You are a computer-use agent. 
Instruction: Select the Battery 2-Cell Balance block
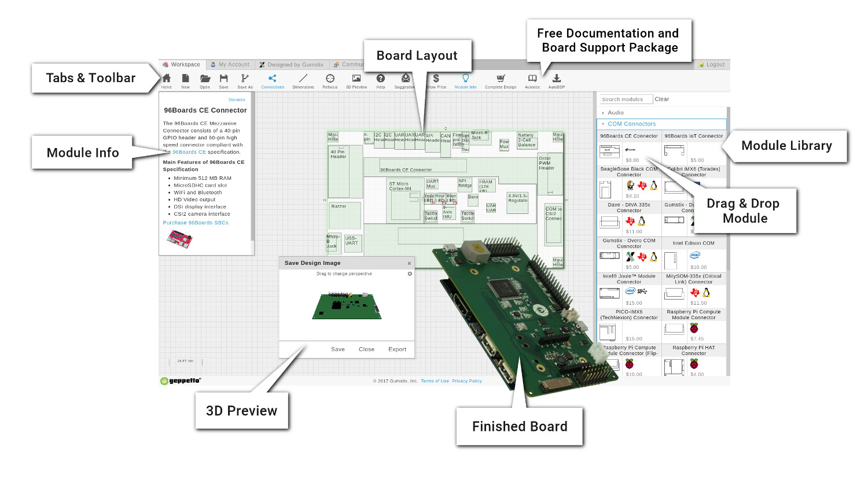click(527, 141)
